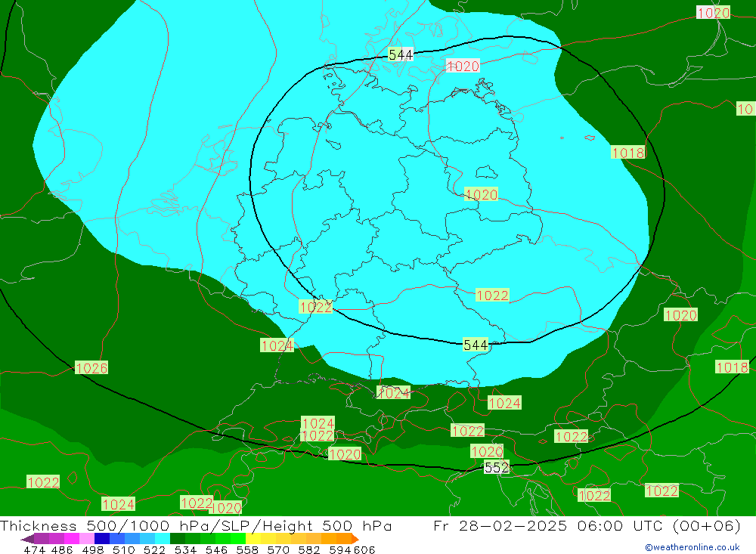Click the 1018 label at the lower right edge
Image resolution: width=756 pixels, height=554 pixels.
(x=732, y=367)
